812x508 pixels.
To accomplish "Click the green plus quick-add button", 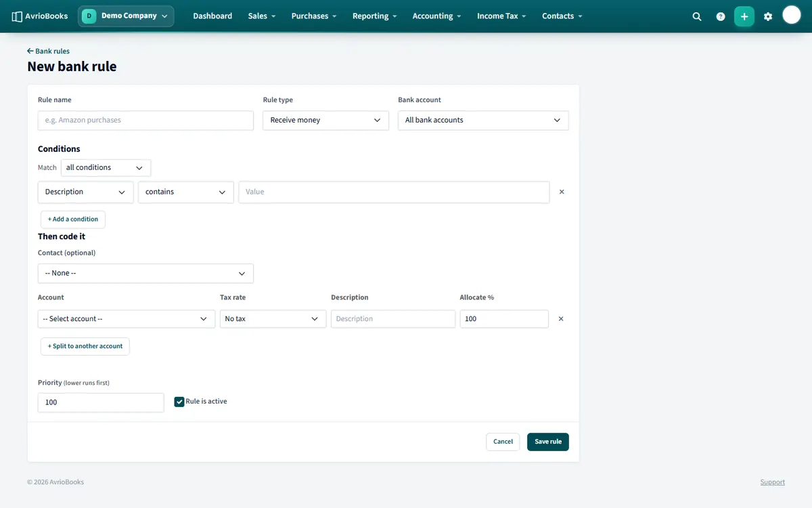I will pyautogui.click(x=744, y=16).
